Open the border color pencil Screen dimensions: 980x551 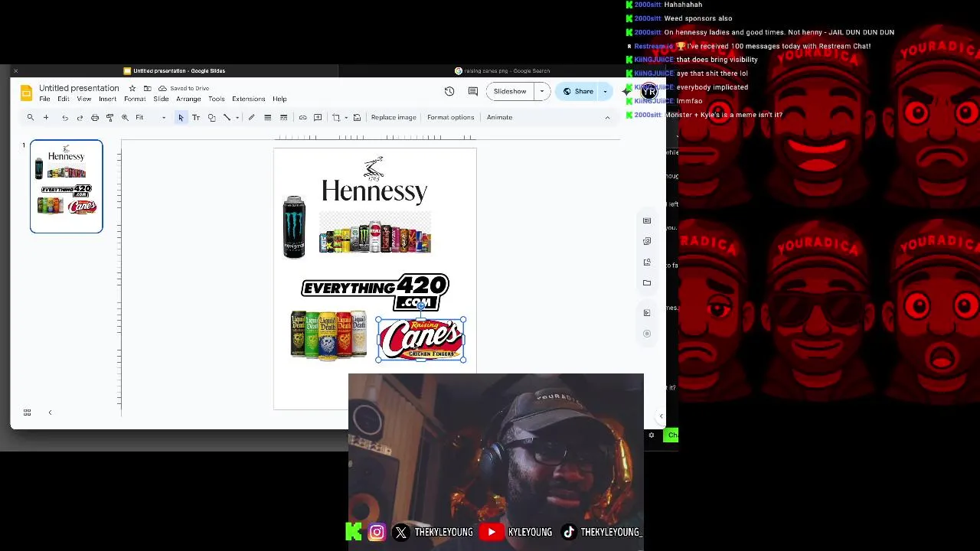[251, 117]
